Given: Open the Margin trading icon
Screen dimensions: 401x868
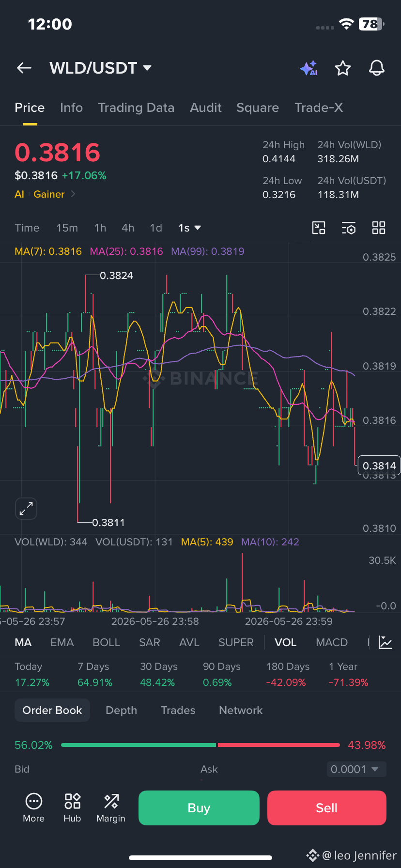Looking at the screenshot, I should [111, 808].
